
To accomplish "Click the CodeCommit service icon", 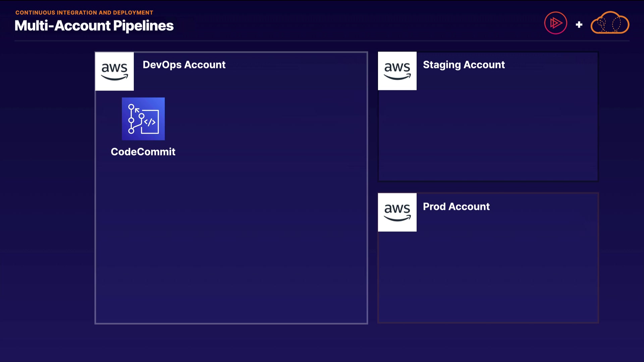I will tap(143, 119).
